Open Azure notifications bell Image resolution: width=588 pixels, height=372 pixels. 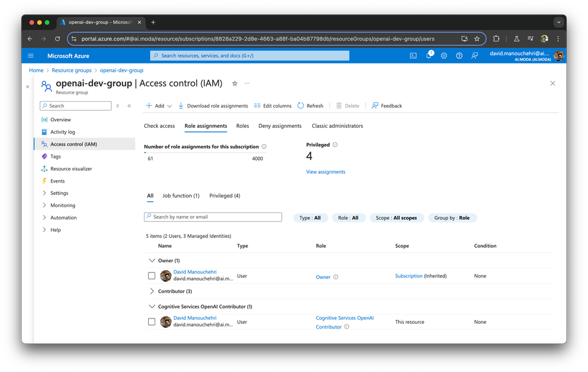(429, 55)
